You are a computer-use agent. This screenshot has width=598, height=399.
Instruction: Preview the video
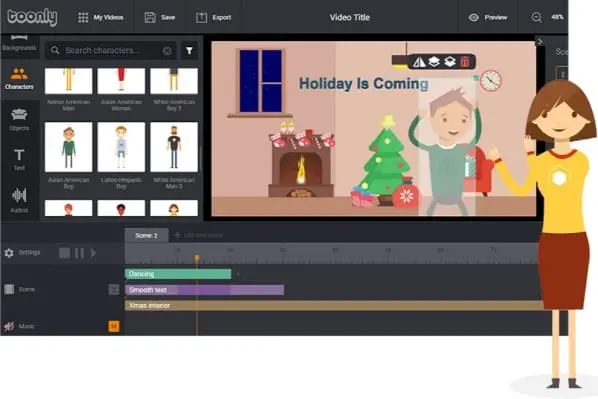pyautogui.click(x=488, y=18)
